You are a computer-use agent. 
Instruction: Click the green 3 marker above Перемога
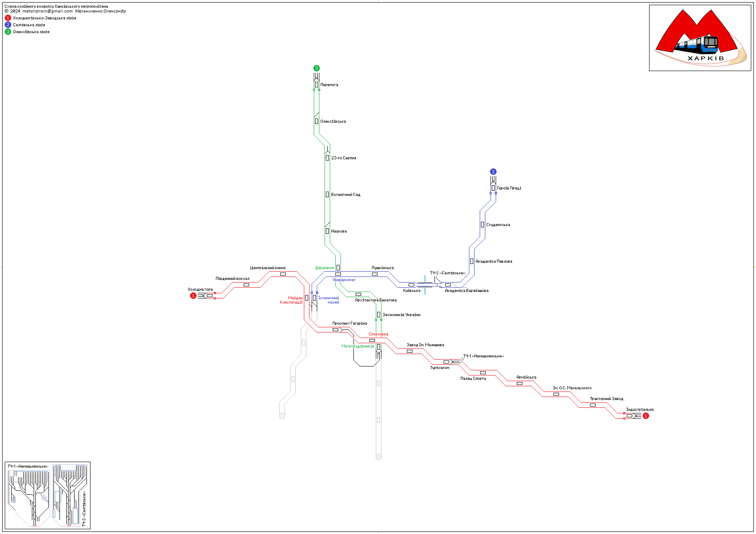316,68
